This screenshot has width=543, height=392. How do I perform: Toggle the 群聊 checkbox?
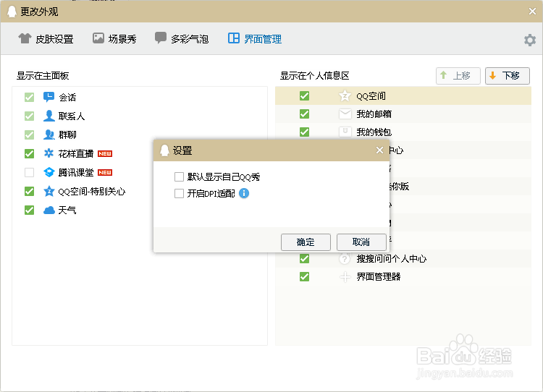30,135
